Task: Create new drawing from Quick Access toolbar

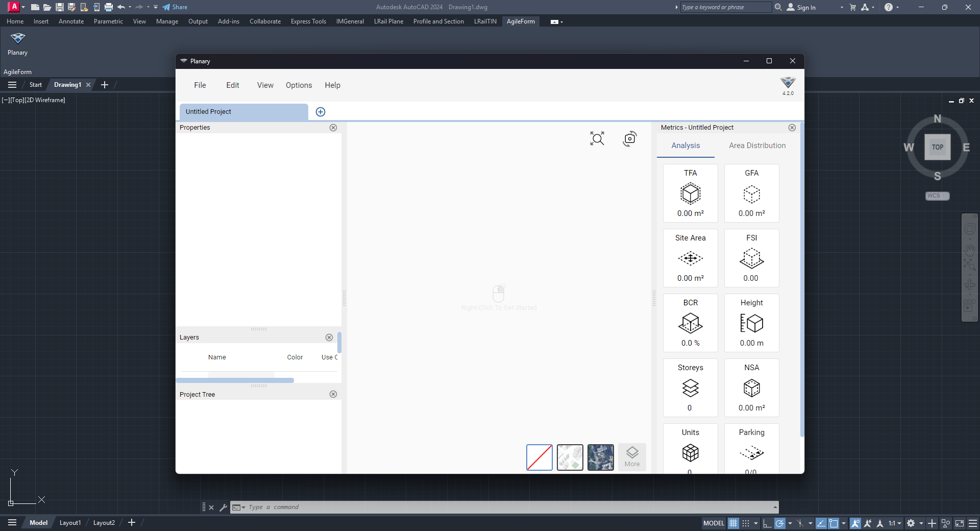Action: 35,7
